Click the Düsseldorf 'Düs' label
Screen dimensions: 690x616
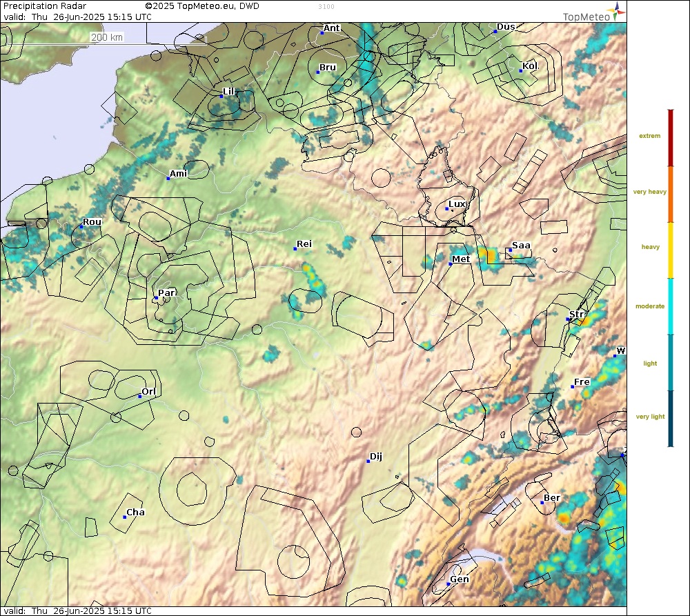[506, 27]
